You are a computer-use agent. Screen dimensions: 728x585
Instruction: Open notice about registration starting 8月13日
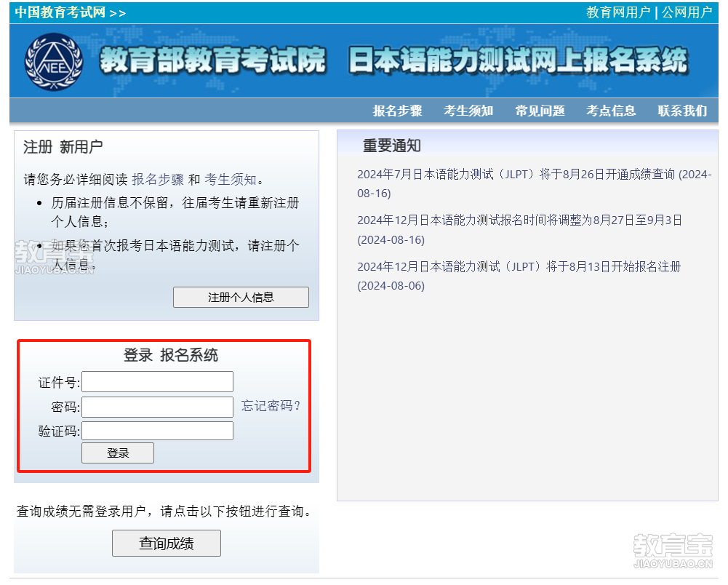519,267
